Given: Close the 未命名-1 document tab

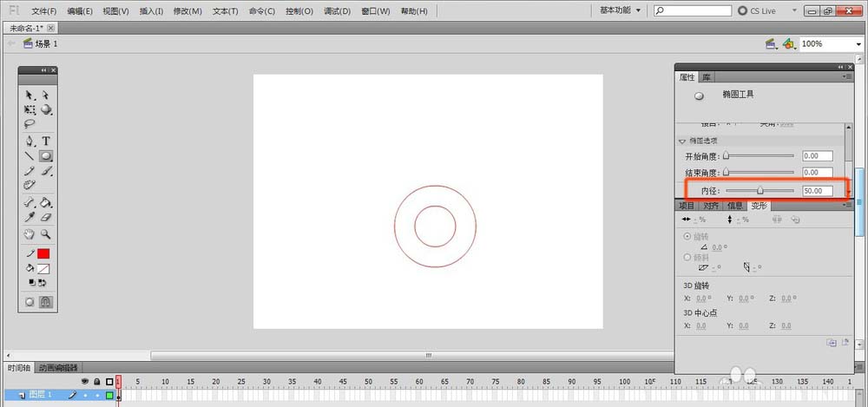Looking at the screenshot, I should coord(51,28).
